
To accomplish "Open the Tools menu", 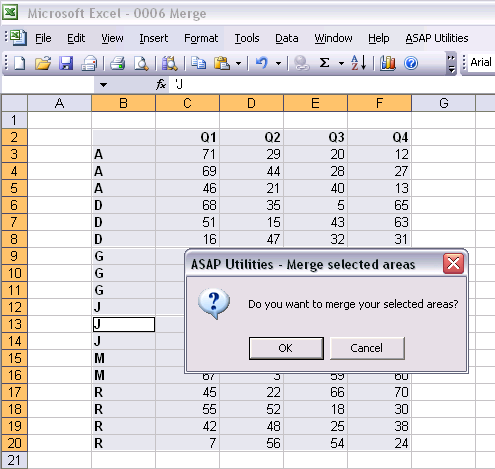I will pyautogui.click(x=247, y=38).
